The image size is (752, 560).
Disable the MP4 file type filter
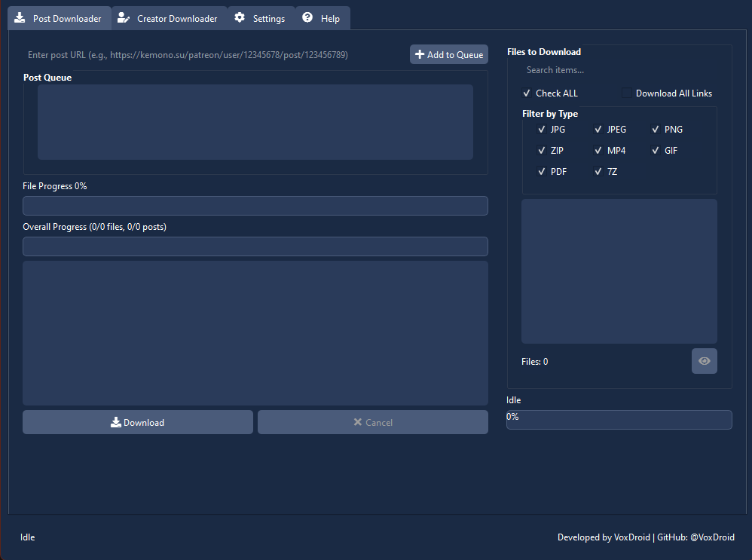[x=598, y=150]
